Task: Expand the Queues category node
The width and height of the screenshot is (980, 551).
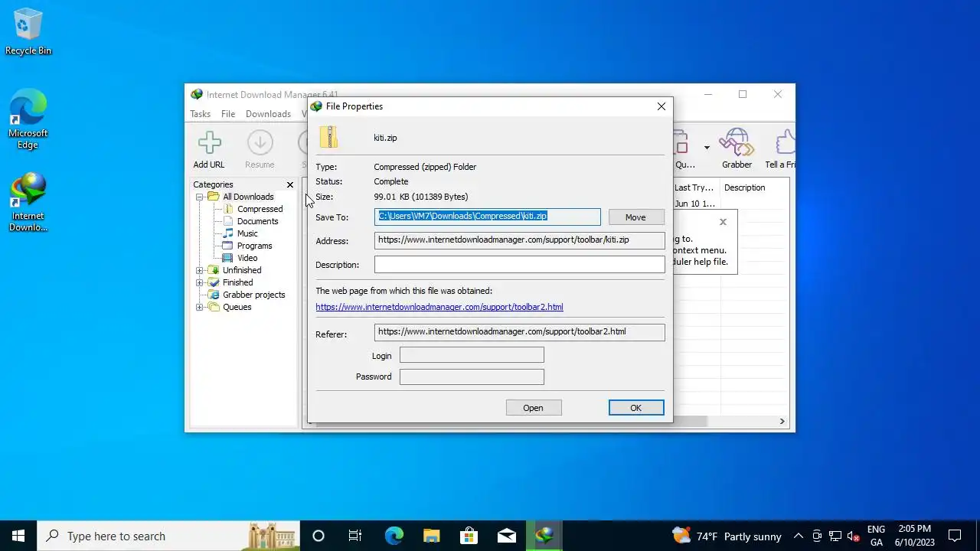Action: point(200,307)
